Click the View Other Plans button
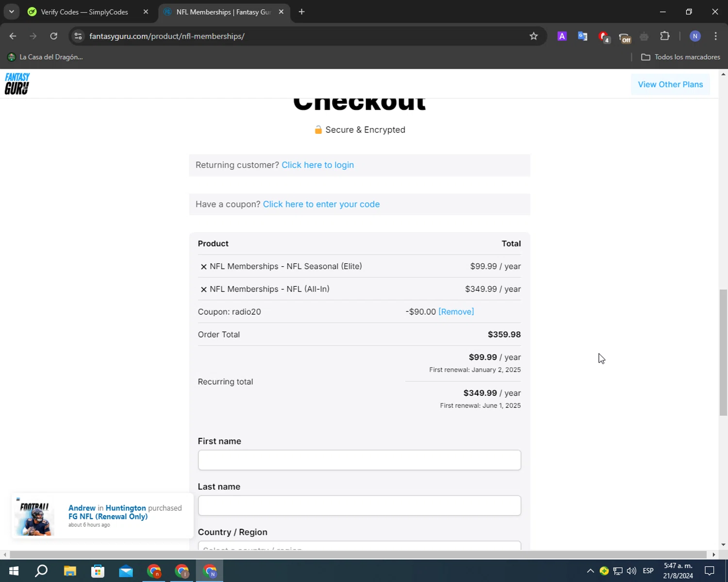Viewport: 728px width, 582px height. (x=670, y=84)
